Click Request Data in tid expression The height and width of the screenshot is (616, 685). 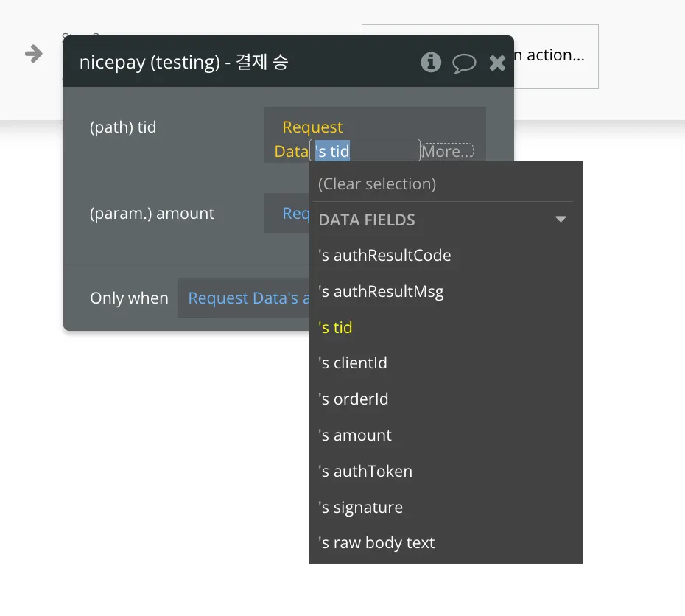[309, 139]
